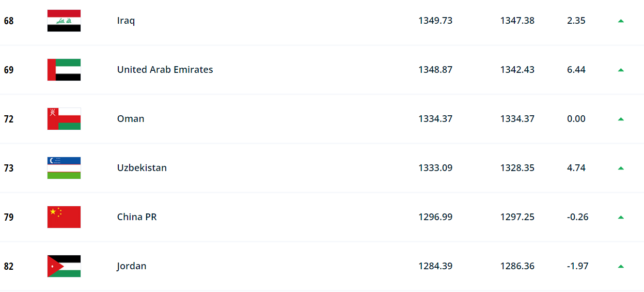Expand the United Arab Emirates row details
Image resolution: width=644 pixels, height=292 pixels.
(621, 70)
